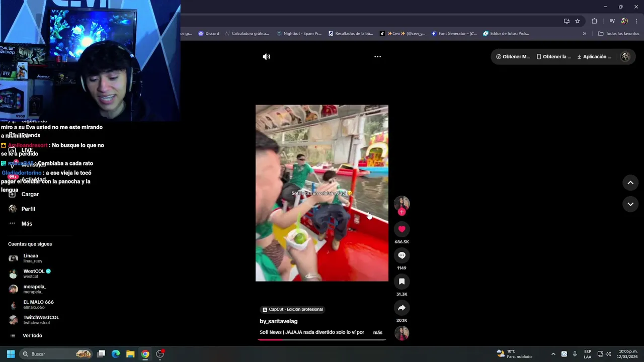Click the 'Obtener M...' coins button

coord(513,57)
